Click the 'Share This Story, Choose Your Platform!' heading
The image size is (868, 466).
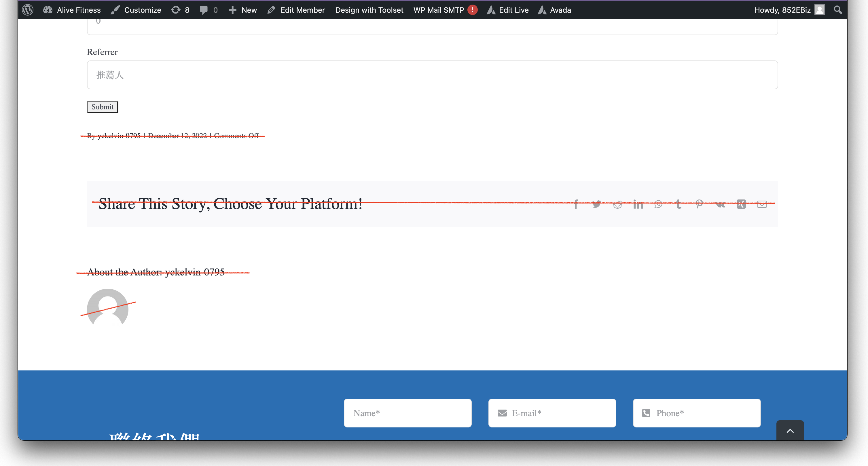pos(230,204)
